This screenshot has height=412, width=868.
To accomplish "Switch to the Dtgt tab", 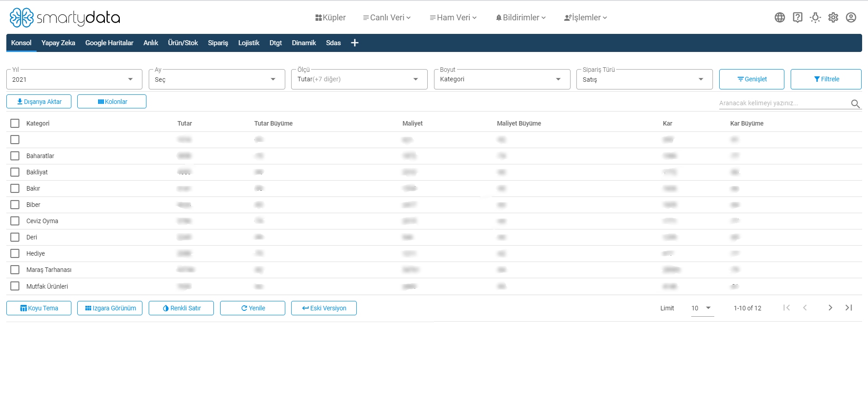I will pyautogui.click(x=276, y=43).
